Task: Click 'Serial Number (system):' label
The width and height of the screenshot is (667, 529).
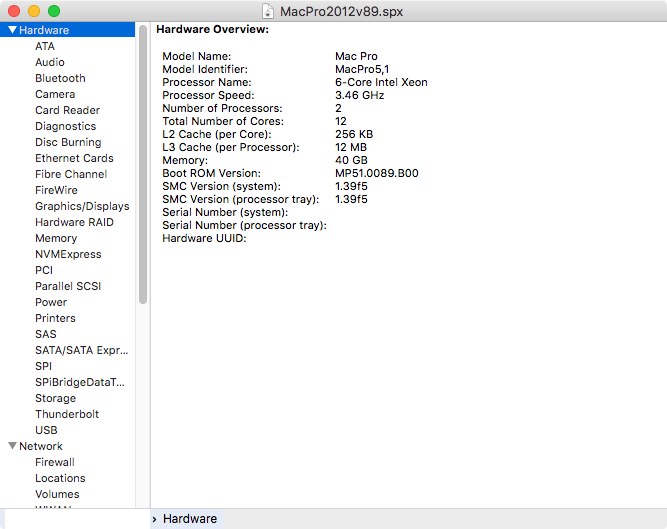Action: point(225,212)
